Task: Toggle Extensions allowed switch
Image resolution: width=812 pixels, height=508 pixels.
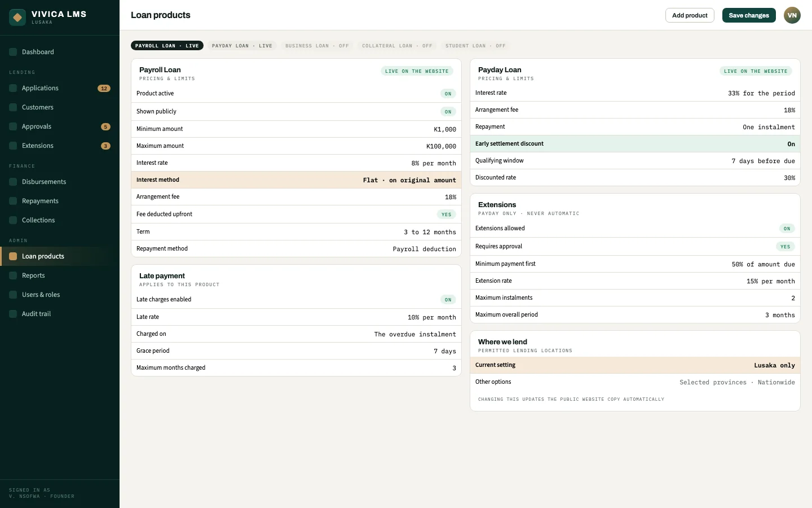Action: pyautogui.click(x=787, y=229)
